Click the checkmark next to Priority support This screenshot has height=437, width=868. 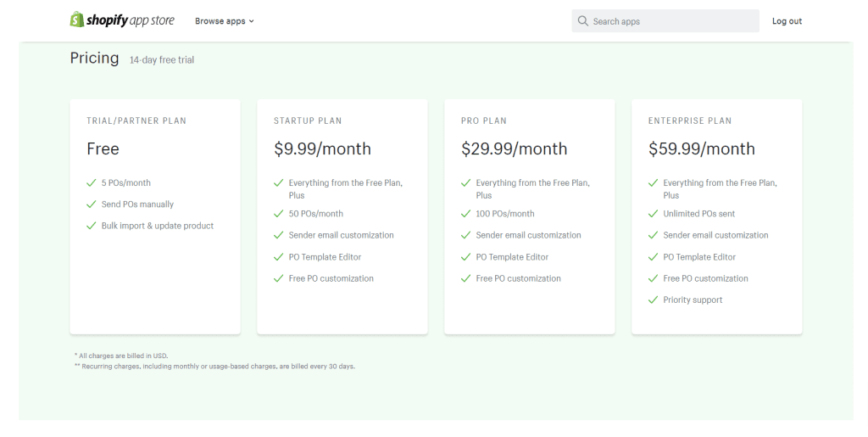(653, 300)
